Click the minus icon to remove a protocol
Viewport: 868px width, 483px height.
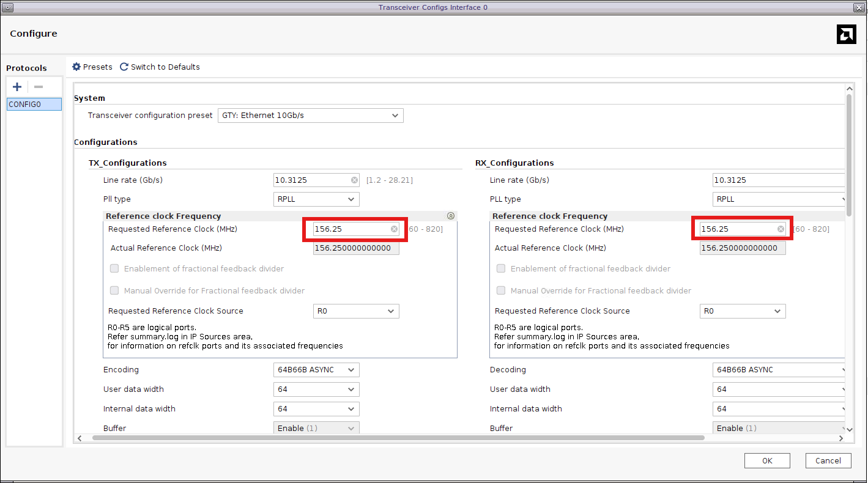[x=39, y=87]
